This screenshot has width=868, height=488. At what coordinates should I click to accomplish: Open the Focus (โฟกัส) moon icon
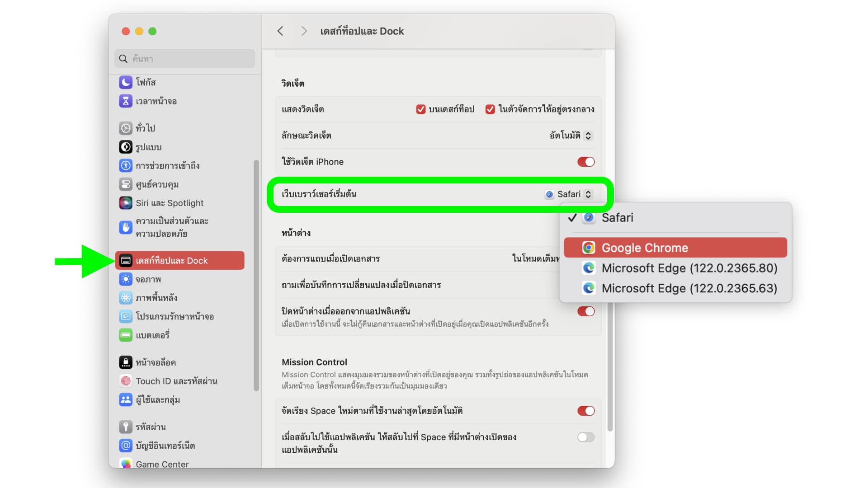[126, 82]
